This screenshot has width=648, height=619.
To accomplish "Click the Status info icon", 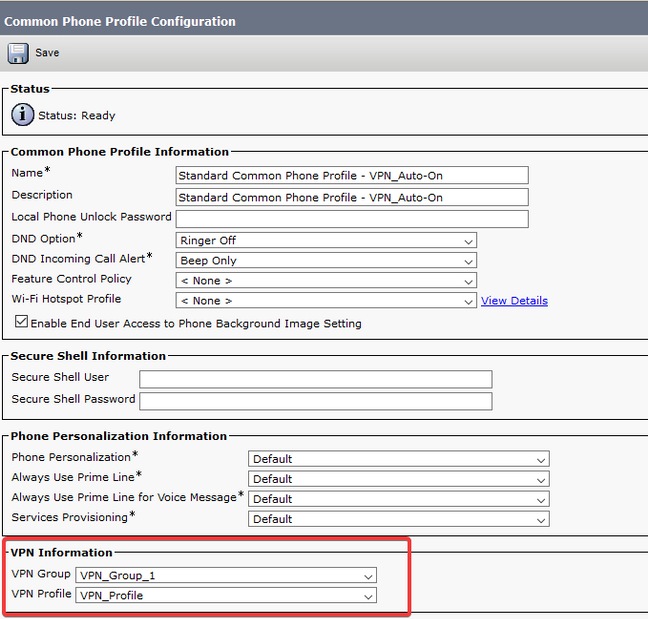I will point(23,115).
